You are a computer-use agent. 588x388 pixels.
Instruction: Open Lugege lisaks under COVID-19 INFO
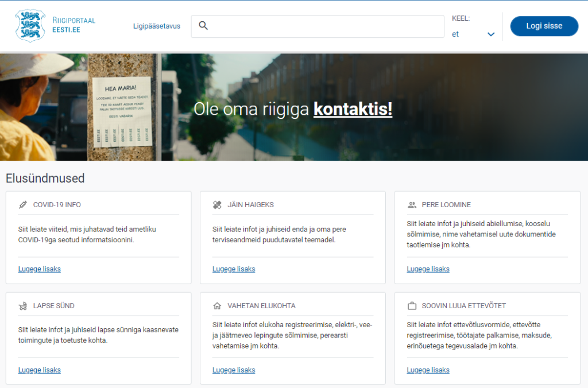pyautogui.click(x=40, y=269)
